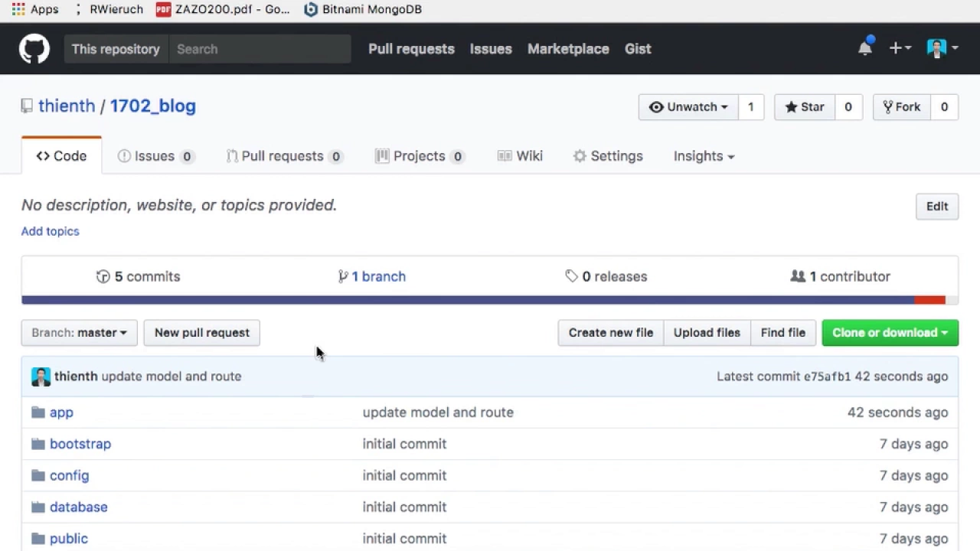Screen dimensions: 980x551
Task: Click the This repository search scope
Action: (116, 49)
